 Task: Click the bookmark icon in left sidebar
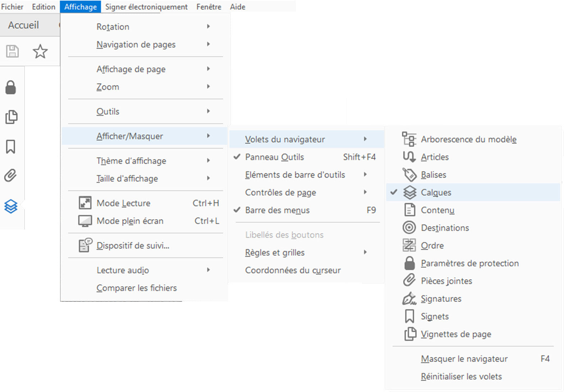point(11,146)
